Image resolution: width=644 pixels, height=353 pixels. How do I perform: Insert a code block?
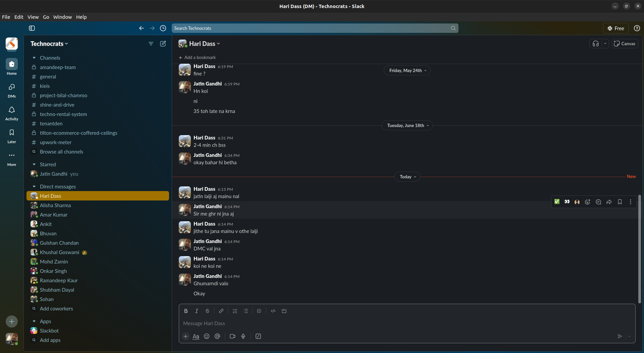[284, 311]
